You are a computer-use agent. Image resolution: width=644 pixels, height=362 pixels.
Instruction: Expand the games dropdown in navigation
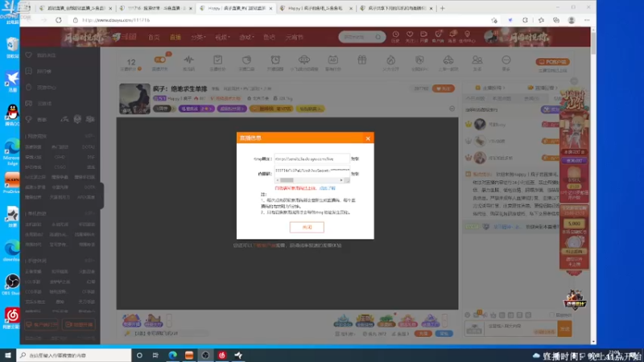pos(247,37)
